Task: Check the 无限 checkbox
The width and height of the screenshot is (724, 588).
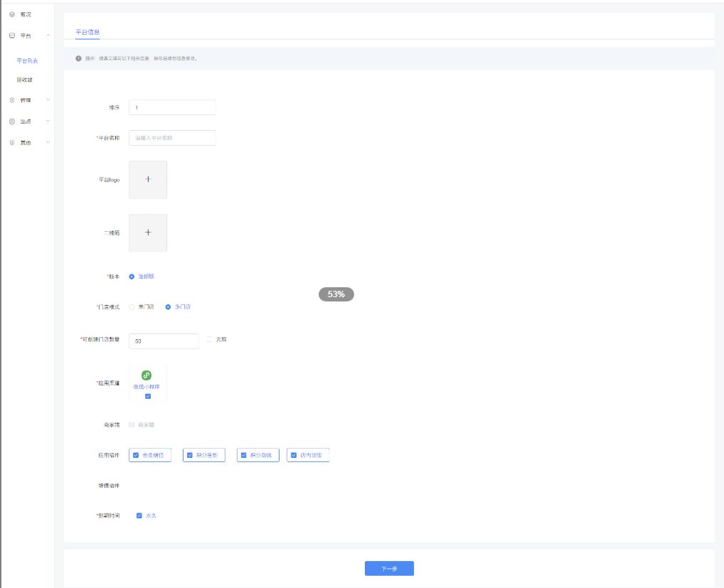Action: [210, 340]
